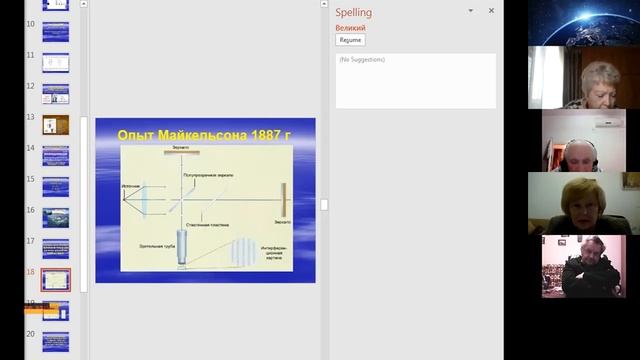The image size is (640, 360).
Task: Click thumbnail pane scroll-up arrow
Action: pyautogui.click(x=84, y=4)
